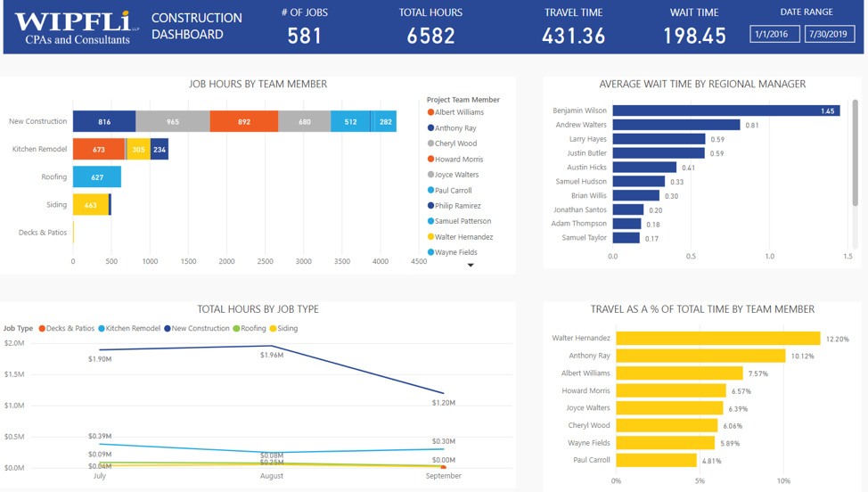Click the Roofing 627 hours bar
The height and width of the screenshot is (492, 868).
pyautogui.click(x=97, y=176)
